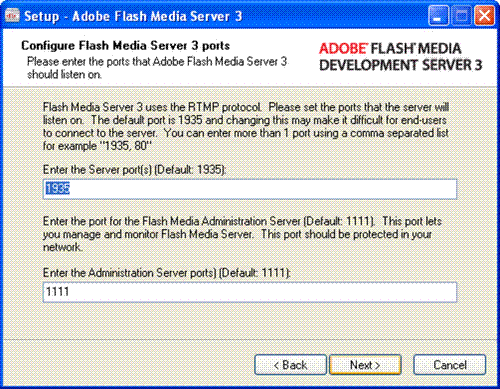Image resolution: width=500 pixels, height=389 pixels.
Task: Click the 'Please enter the ports that Adobe Flash' subtitle
Action: point(157,68)
